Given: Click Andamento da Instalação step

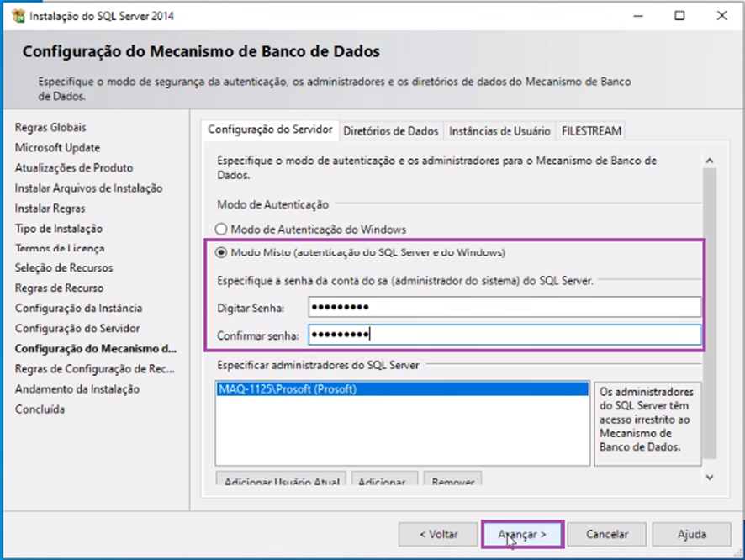Looking at the screenshot, I should coord(77,389).
